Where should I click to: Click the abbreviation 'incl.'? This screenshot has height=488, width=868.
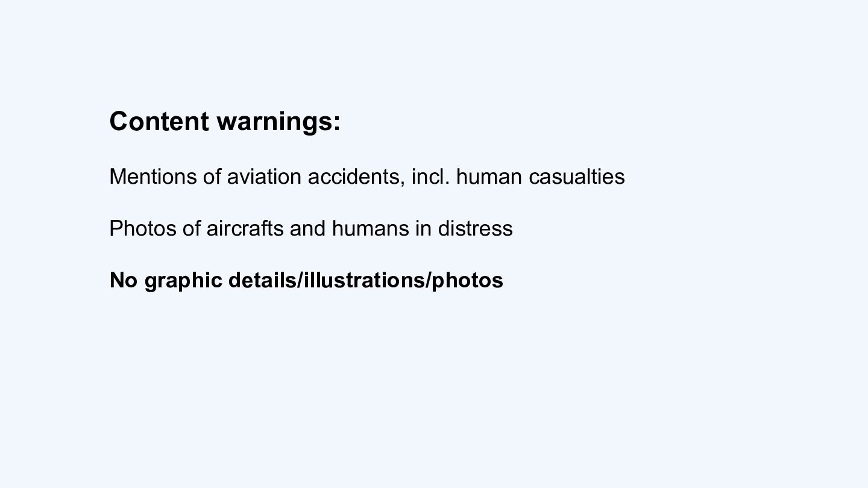tap(430, 177)
